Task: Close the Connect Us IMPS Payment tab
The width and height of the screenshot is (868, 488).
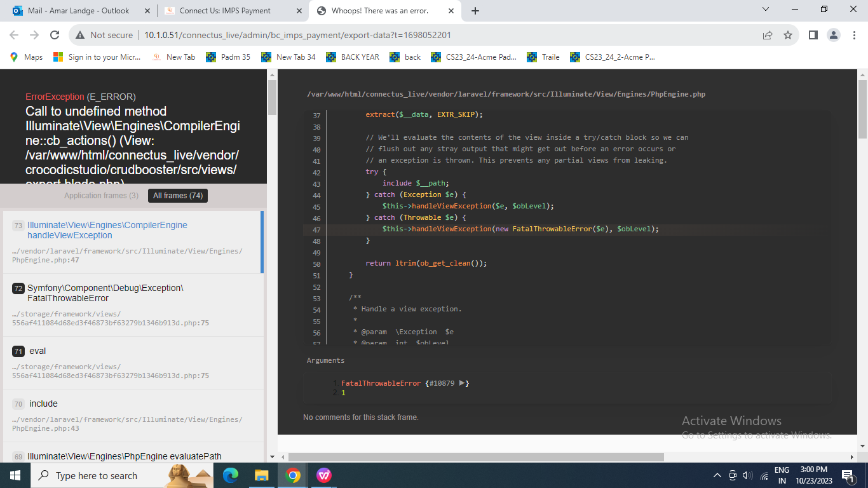Action: click(x=299, y=11)
